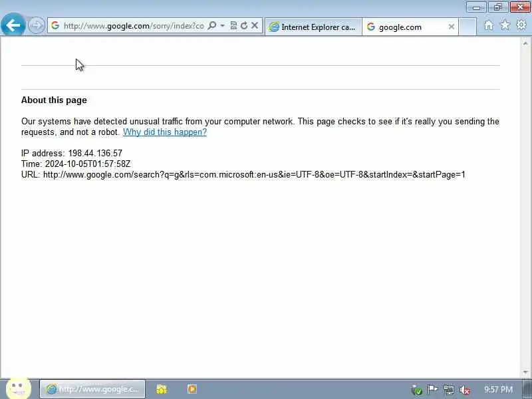This screenshot has height=399, width=532.
Task: Click the Google favicon in address bar
Action: [x=55, y=25]
